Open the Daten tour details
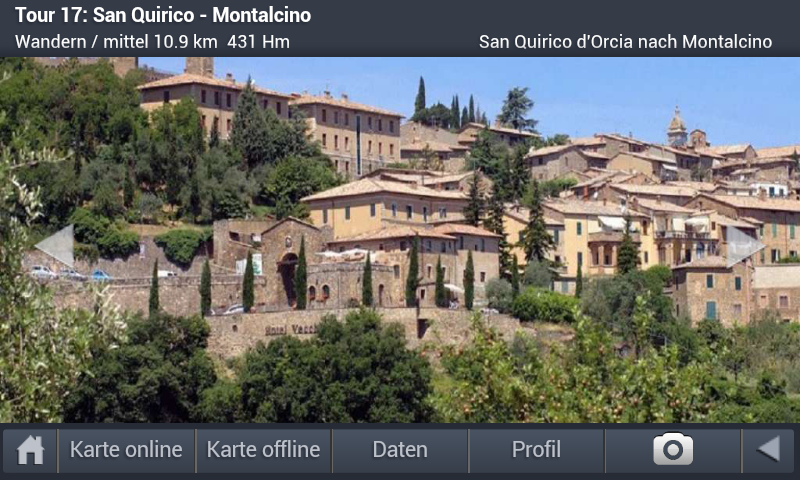Image resolution: width=800 pixels, height=480 pixels. (x=400, y=450)
